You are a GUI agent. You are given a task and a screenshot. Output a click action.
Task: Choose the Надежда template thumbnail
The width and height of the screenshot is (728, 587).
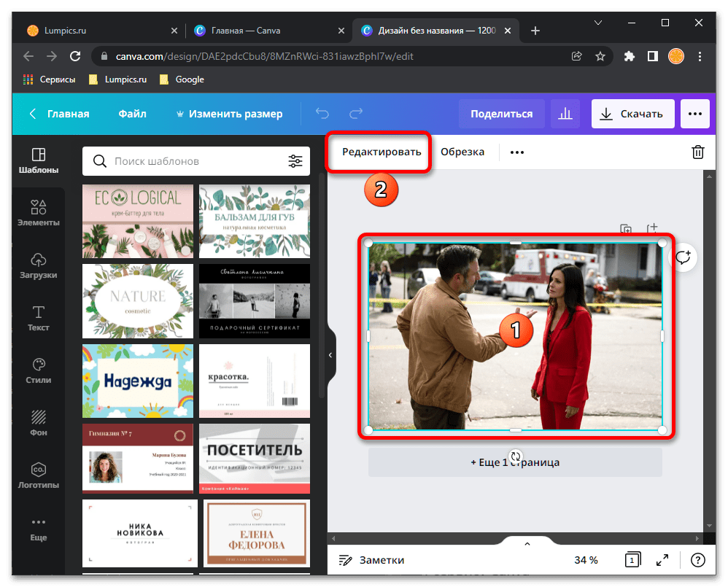(138, 380)
